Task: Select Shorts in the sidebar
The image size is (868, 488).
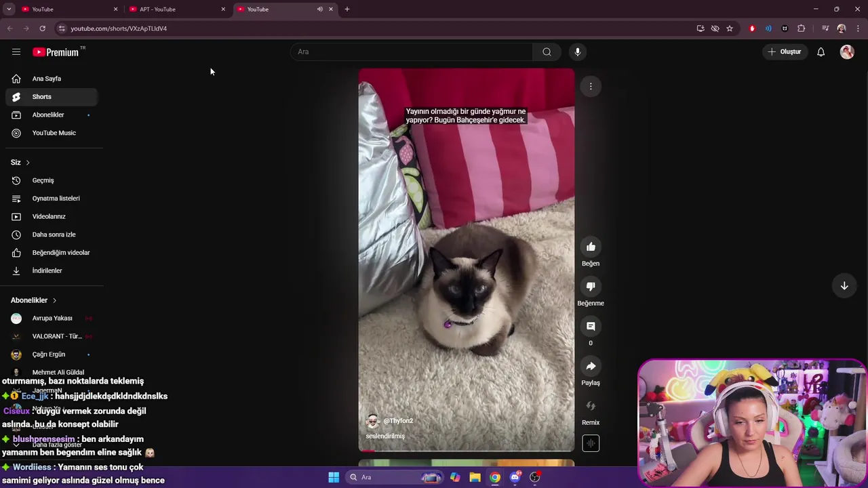Action: point(52,97)
